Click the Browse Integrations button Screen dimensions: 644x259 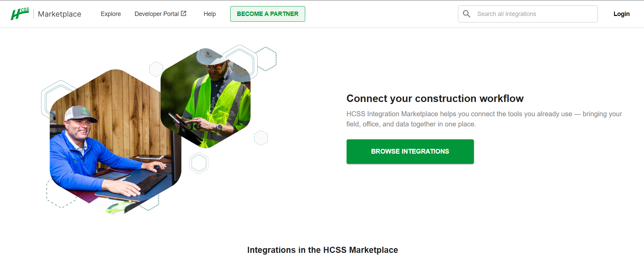pyautogui.click(x=410, y=152)
